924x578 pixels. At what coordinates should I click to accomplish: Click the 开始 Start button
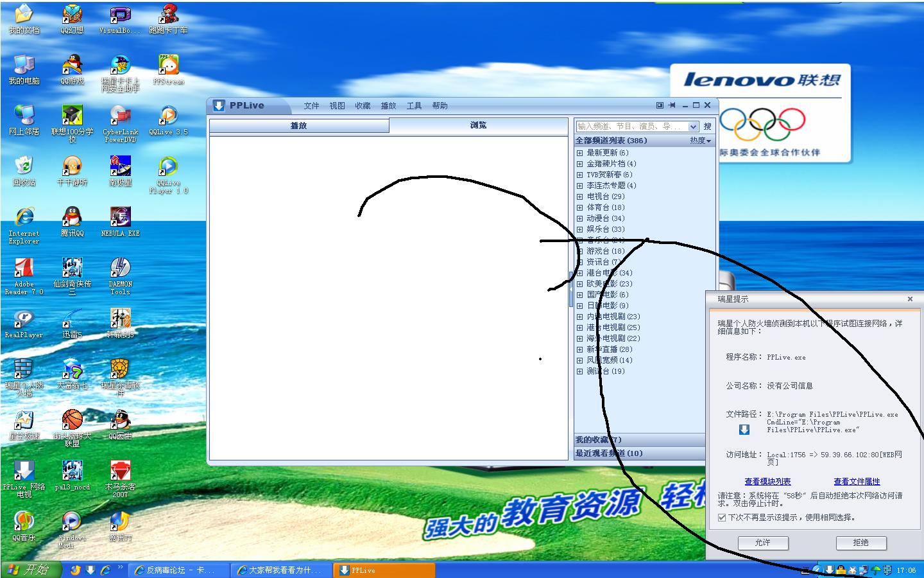coord(31,570)
